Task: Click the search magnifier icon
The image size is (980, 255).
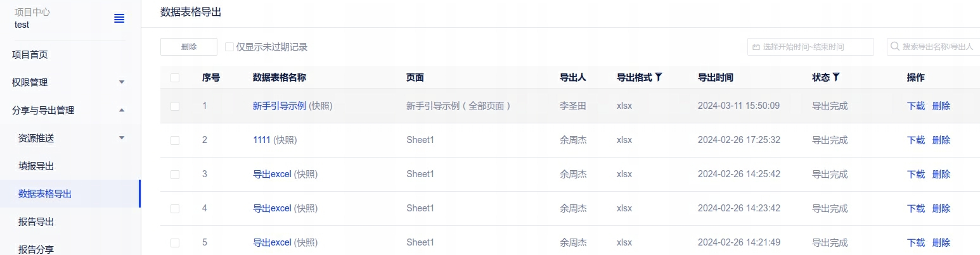Action: pos(895,47)
